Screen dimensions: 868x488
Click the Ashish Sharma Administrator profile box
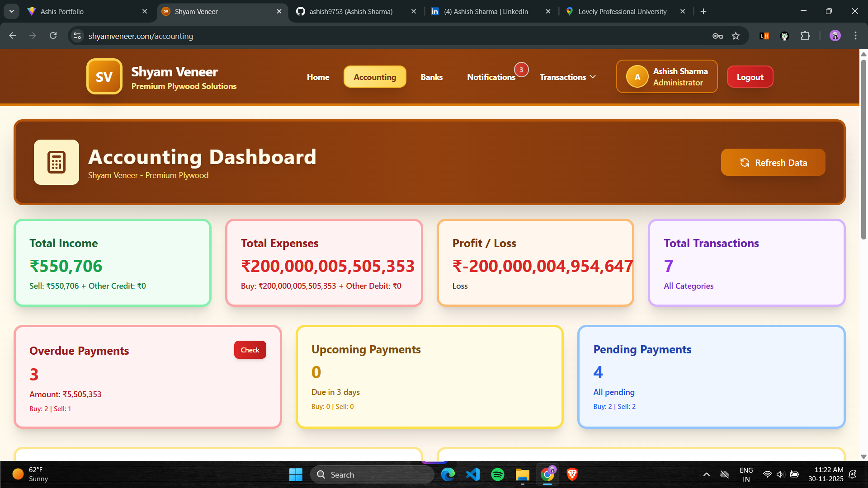point(667,76)
